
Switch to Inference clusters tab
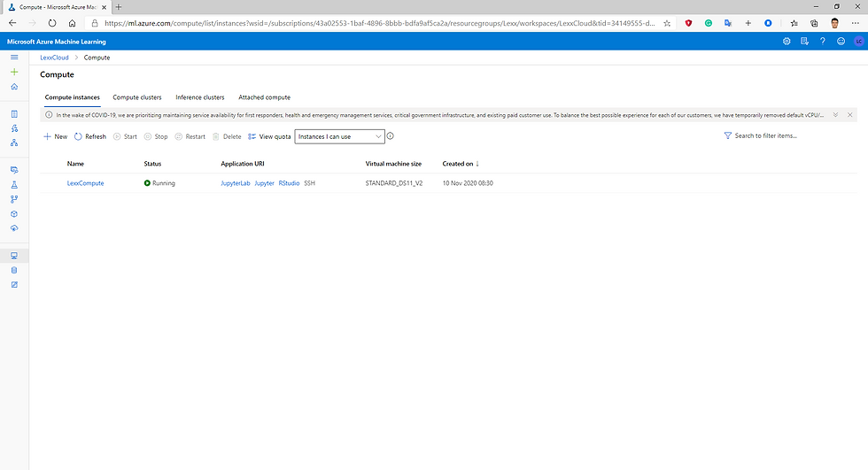point(200,97)
